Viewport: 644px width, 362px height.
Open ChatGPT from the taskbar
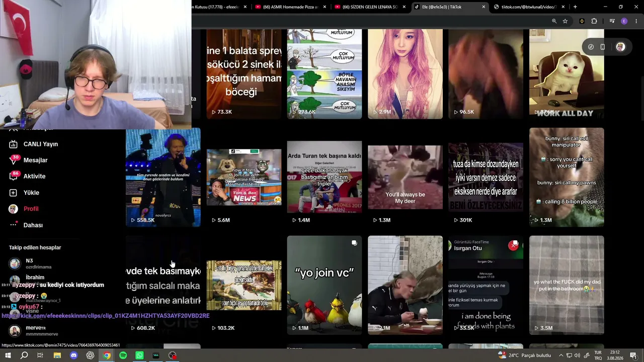click(x=90, y=355)
